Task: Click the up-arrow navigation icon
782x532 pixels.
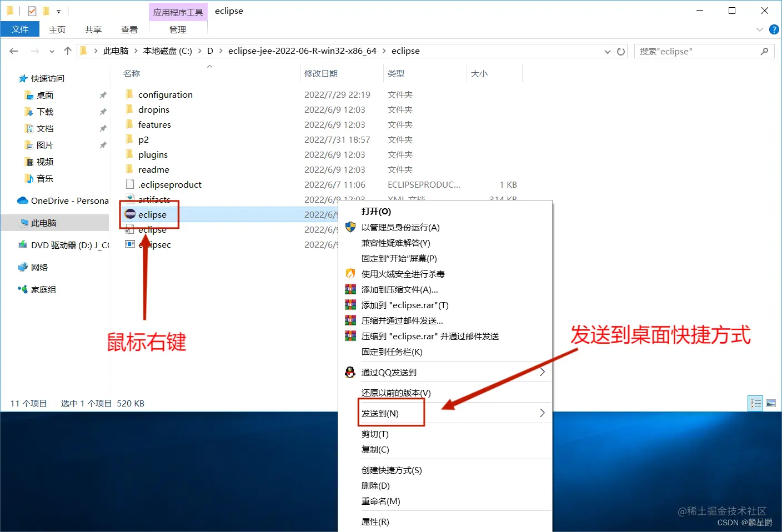Action: tap(67, 51)
